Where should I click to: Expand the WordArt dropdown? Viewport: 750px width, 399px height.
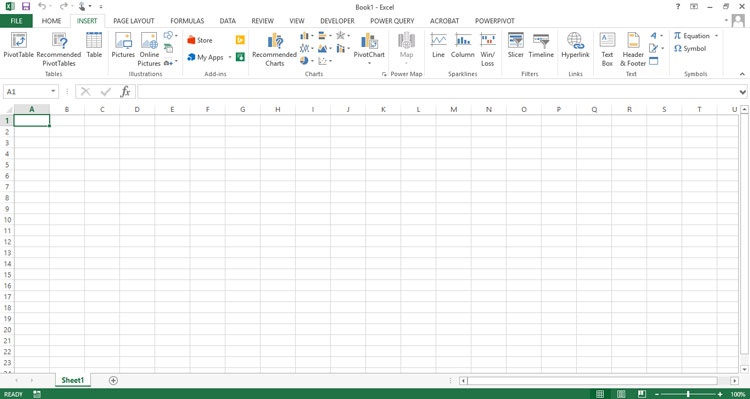click(x=662, y=35)
